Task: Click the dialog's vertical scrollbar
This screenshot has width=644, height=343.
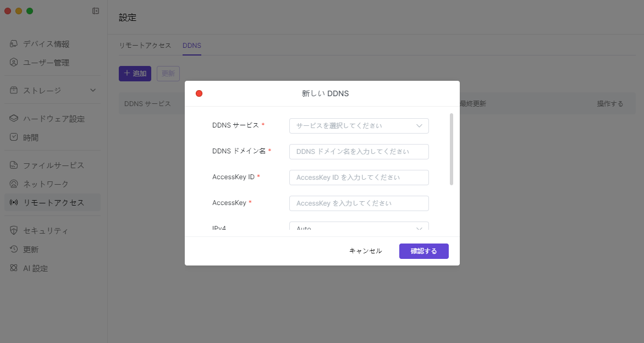Action: 452,149
